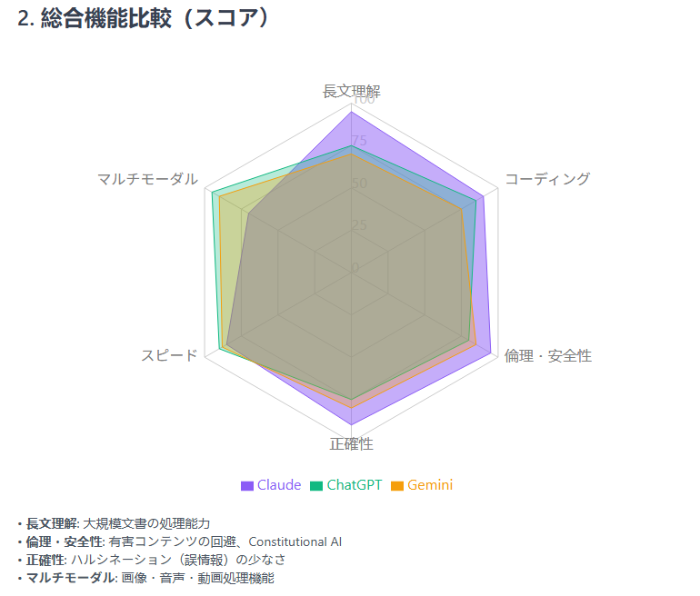Click the green ChatGPT legend swatch
Viewport: 700px width, 596px height.
316,485
